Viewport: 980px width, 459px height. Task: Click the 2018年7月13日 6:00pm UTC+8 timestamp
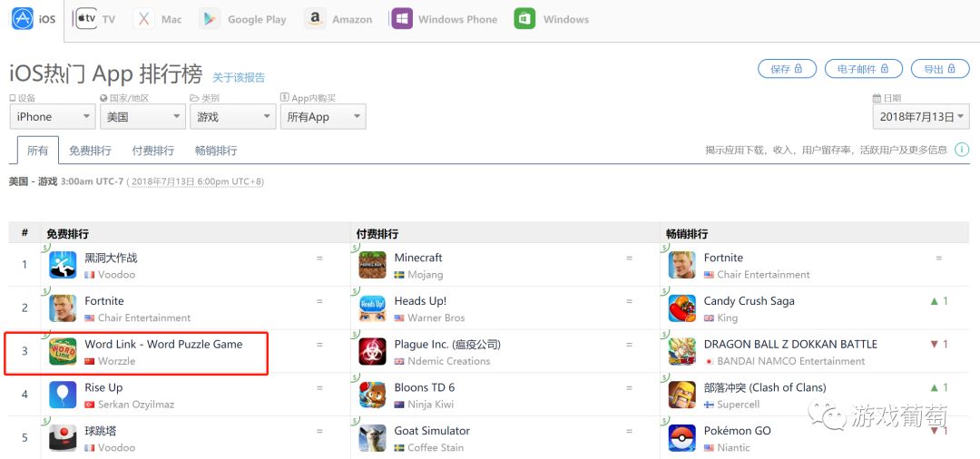point(196,181)
